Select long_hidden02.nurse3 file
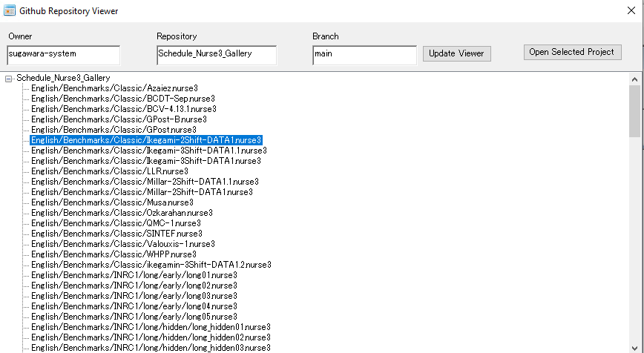644x353 pixels. click(x=151, y=337)
